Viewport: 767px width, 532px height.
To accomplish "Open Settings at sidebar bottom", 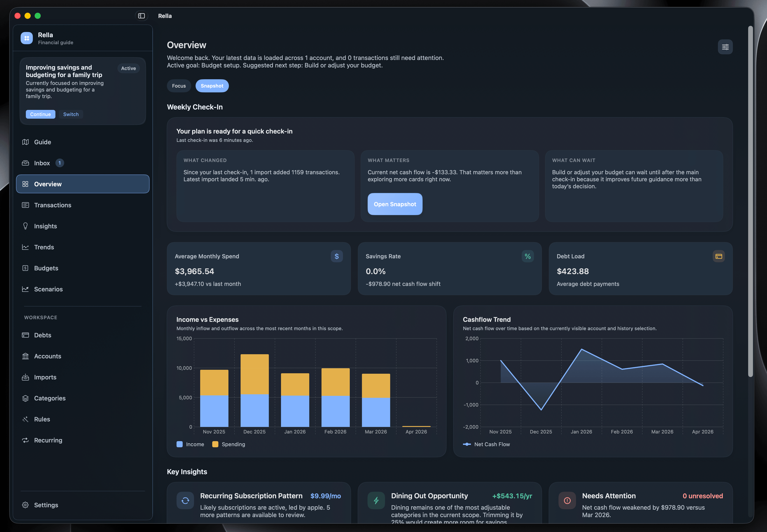I will 83,505.
